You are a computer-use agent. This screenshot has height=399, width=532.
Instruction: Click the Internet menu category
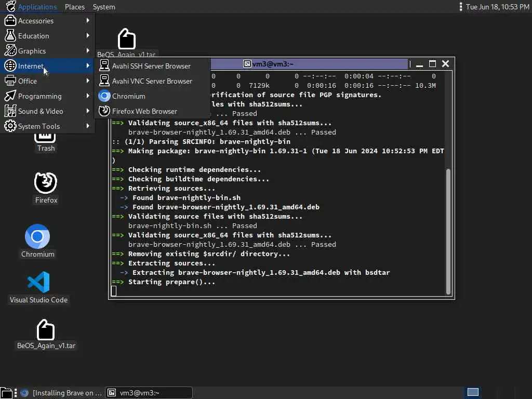click(47, 66)
